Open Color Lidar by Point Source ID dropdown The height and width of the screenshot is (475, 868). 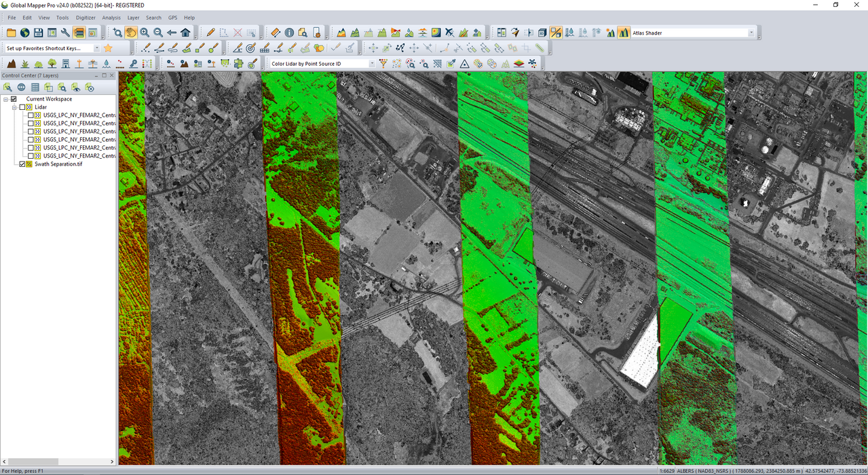(x=372, y=64)
